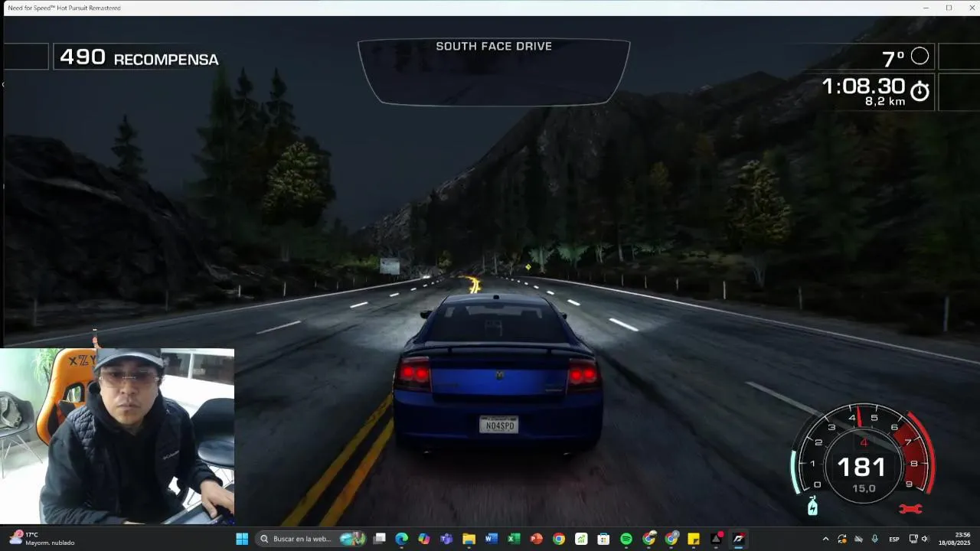Click the rear-view mirror under South Face Drive
Image resolution: width=980 pixels, height=551 pixels.
[494, 72]
